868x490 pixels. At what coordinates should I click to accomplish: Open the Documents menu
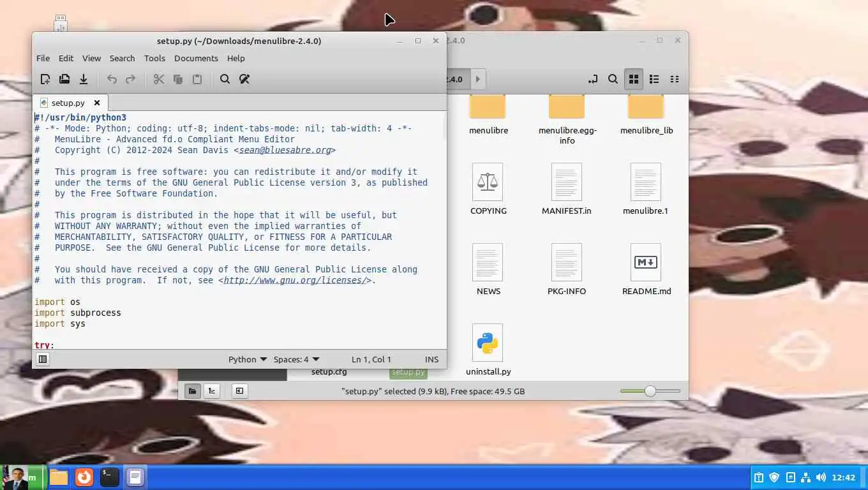tap(196, 58)
